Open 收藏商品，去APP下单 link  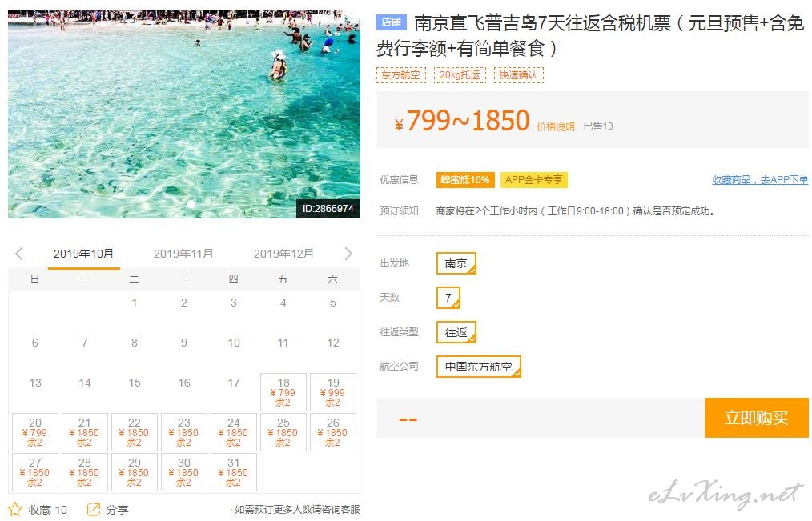[760, 180]
